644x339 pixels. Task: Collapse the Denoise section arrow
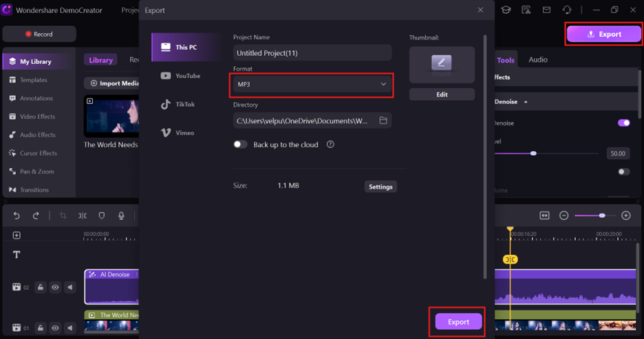pyautogui.click(x=526, y=102)
